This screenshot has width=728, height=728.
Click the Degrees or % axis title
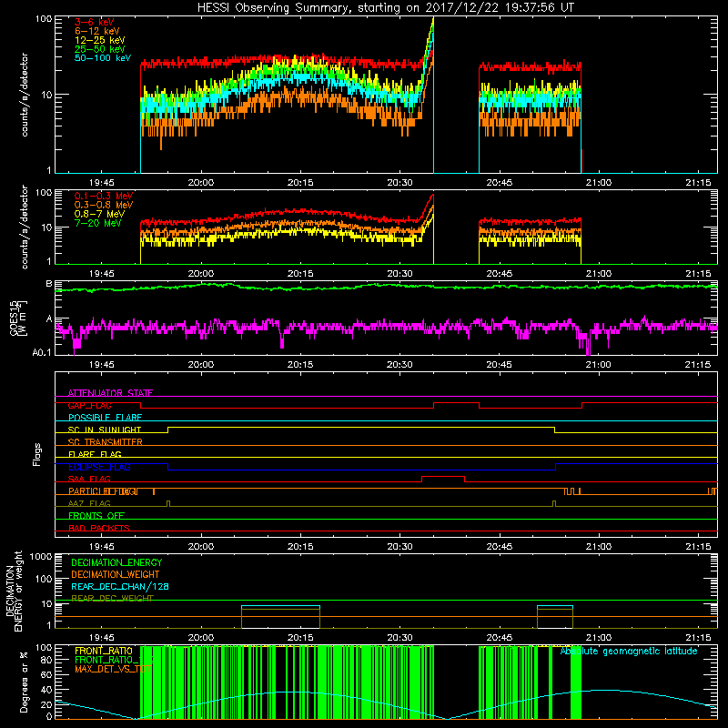[x=25, y=682]
